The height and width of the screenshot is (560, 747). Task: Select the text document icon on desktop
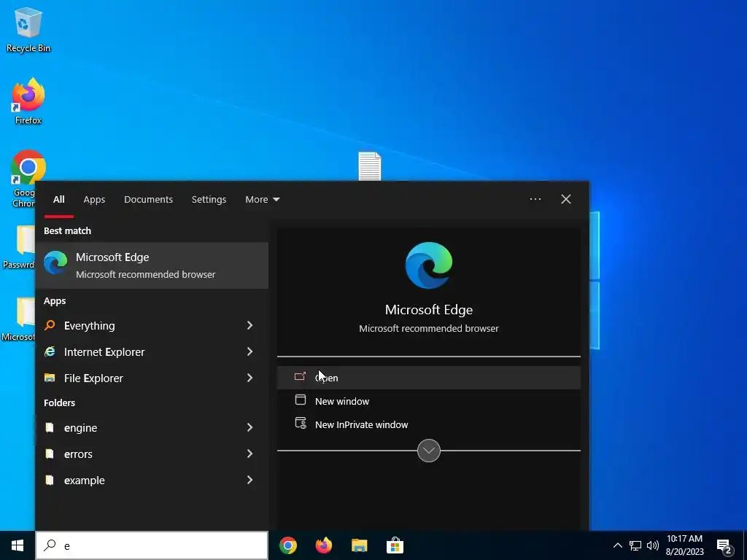[370, 166]
